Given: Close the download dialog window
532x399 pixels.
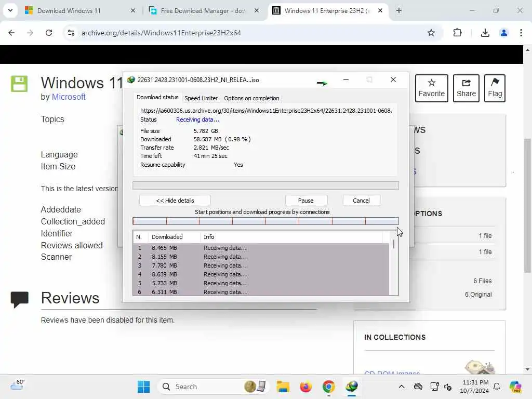Looking at the screenshot, I should (393, 79).
